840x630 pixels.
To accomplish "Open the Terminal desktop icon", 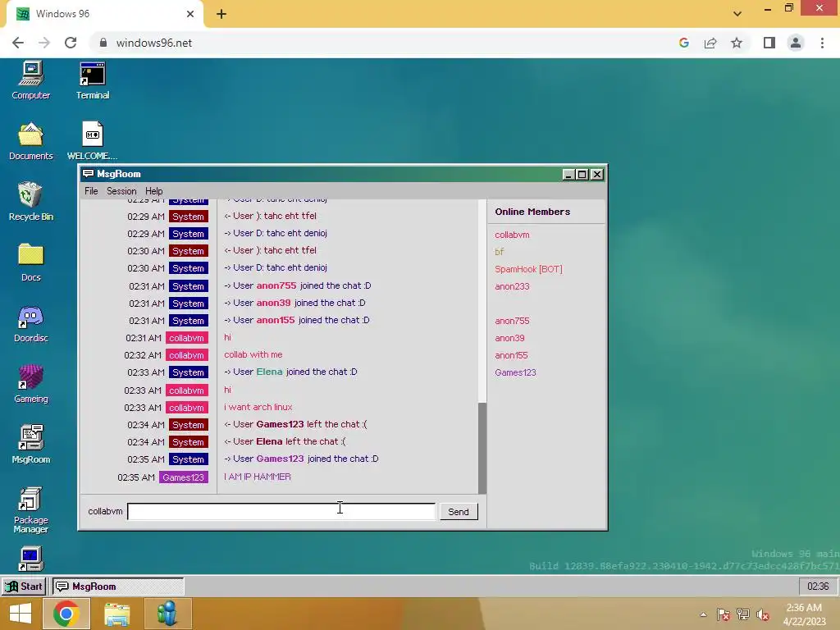I will (x=92, y=80).
